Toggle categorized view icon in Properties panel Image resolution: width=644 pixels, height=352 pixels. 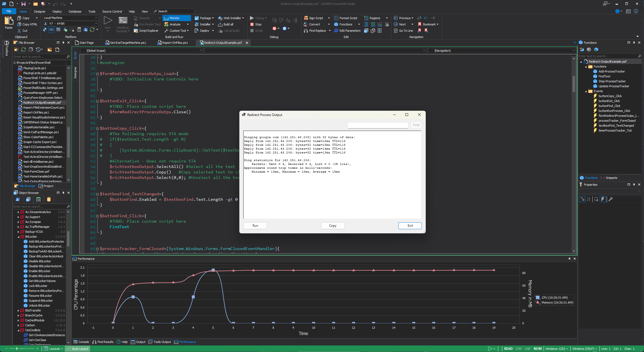(x=582, y=199)
